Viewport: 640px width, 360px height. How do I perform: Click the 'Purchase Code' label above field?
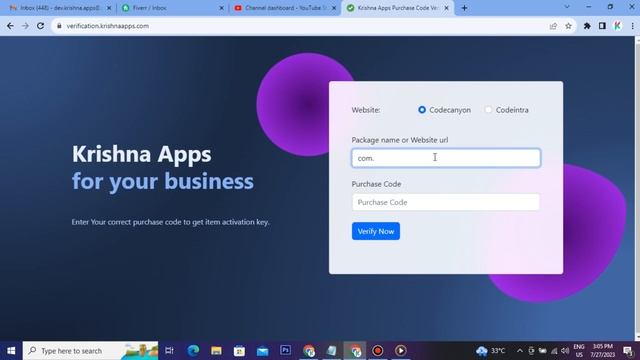click(x=376, y=184)
